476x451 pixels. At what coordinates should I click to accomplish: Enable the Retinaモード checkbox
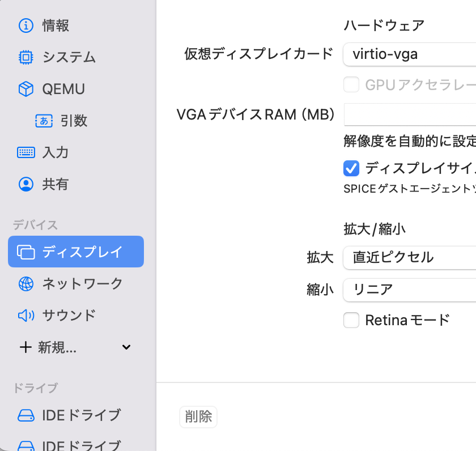pyautogui.click(x=351, y=320)
